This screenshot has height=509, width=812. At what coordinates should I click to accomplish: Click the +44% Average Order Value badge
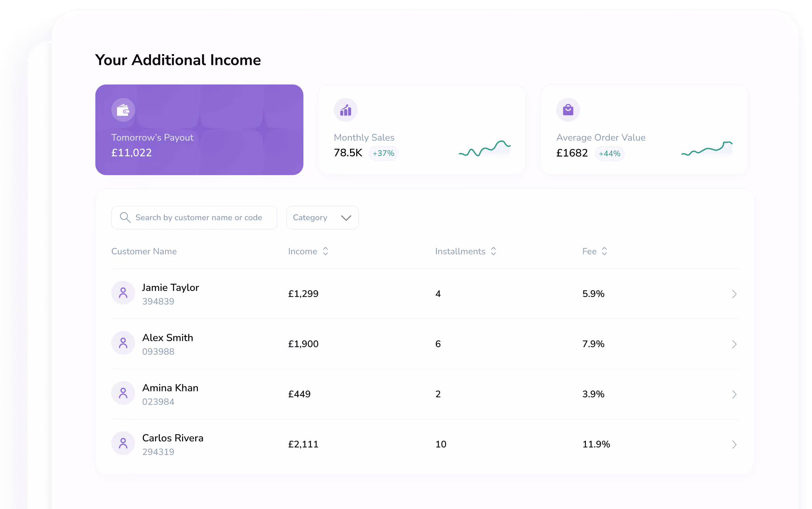click(x=609, y=153)
